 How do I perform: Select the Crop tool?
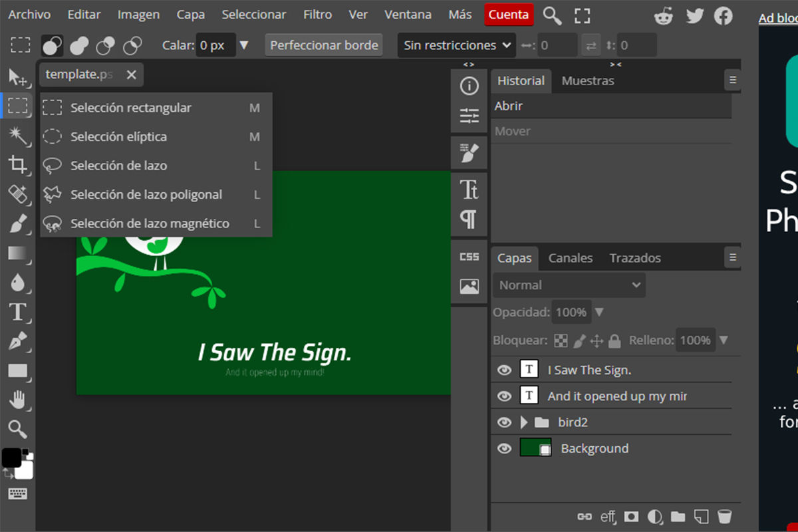pos(17,164)
